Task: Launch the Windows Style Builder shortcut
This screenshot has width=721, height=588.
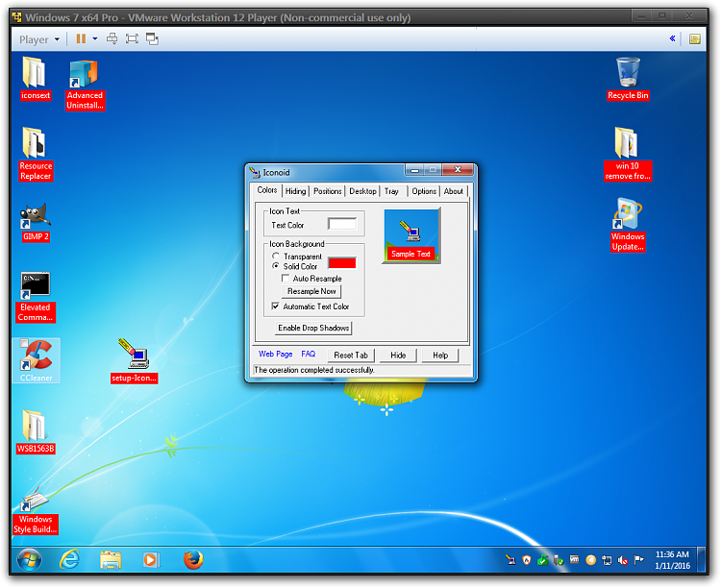Action: 36,513
